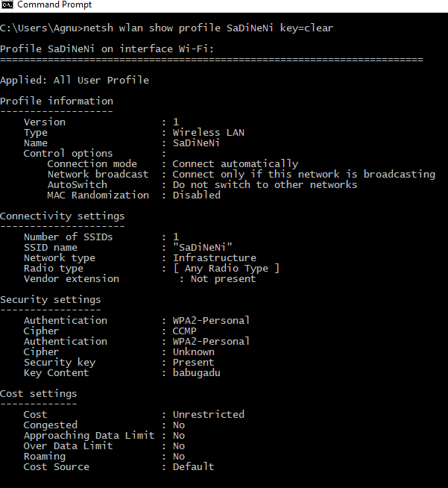Click the Connect automatically value
This screenshot has width=448, height=488.
[235, 163]
